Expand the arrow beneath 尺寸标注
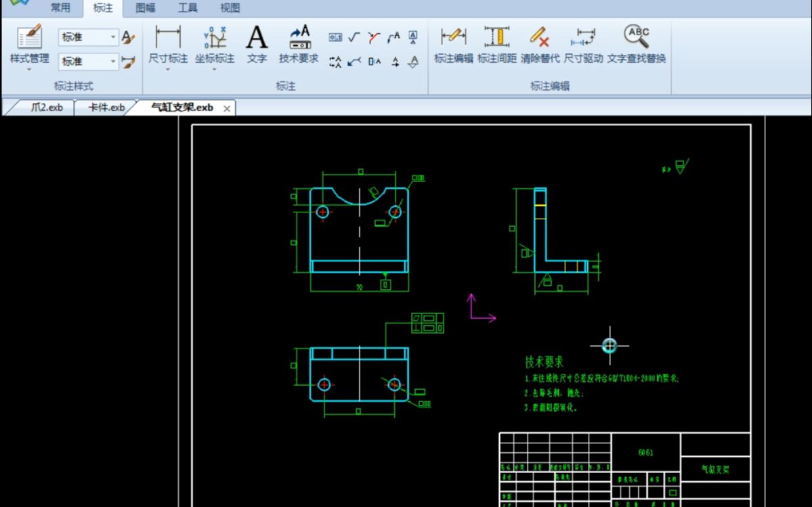812x507 pixels. pyautogui.click(x=168, y=69)
